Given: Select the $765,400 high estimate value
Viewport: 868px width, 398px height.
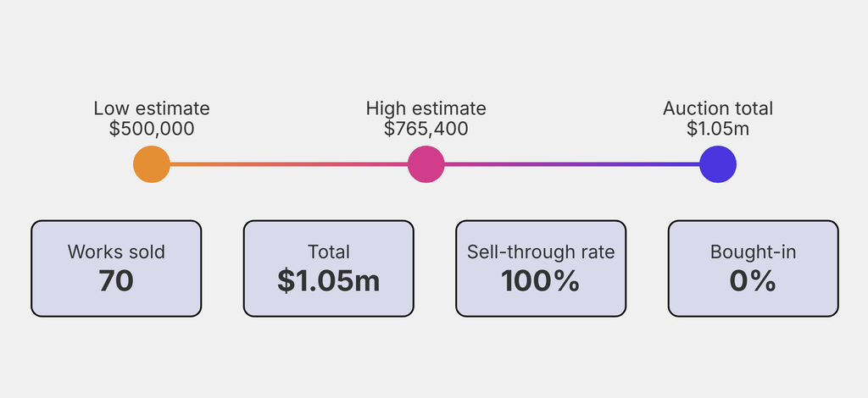Looking at the screenshot, I should click(426, 129).
